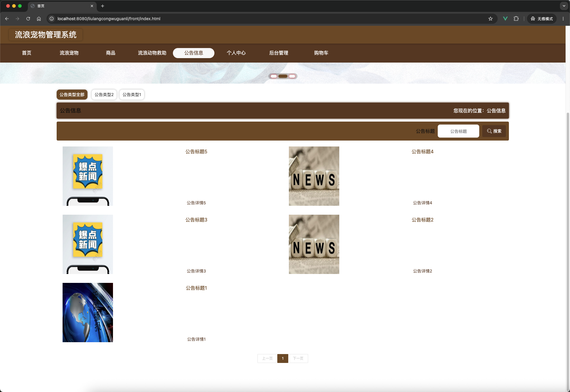Viewport: 570px width, 392px height.
Task: Open the 购物车 navigation item
Action: pyautogui.click(x=321, y=53)
